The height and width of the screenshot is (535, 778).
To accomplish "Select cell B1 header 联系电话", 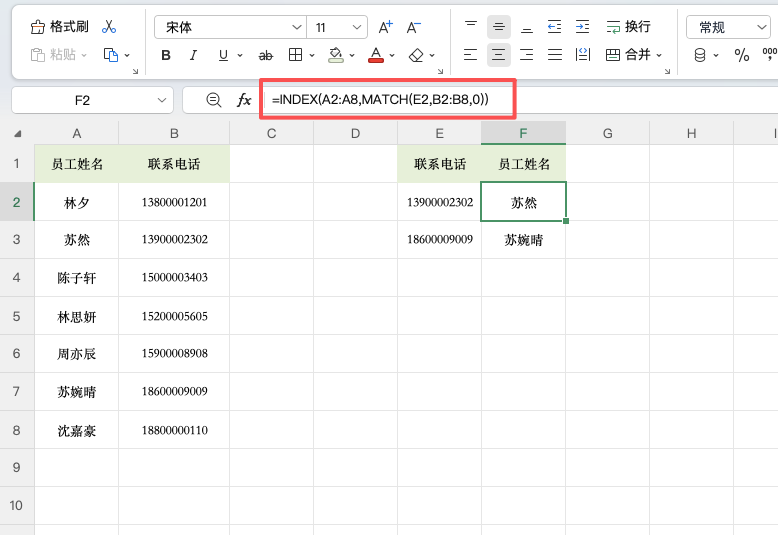I will pos(174,164).
